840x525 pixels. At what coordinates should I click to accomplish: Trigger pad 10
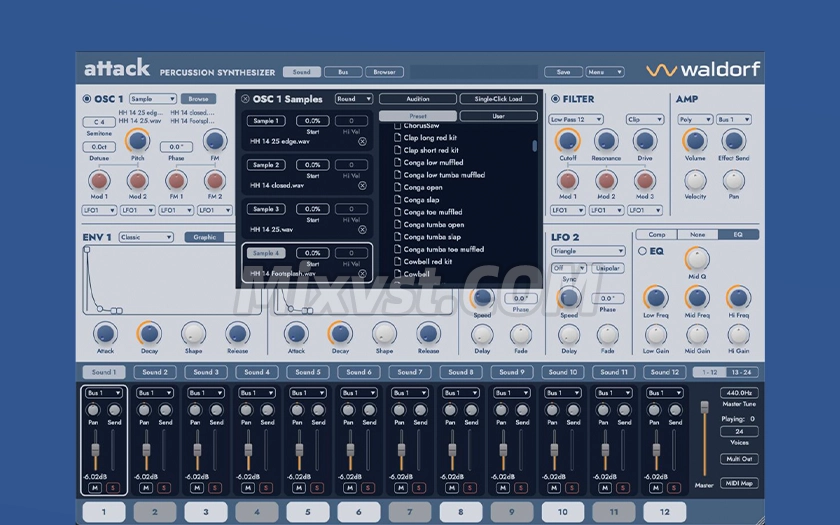click(563, 512)
